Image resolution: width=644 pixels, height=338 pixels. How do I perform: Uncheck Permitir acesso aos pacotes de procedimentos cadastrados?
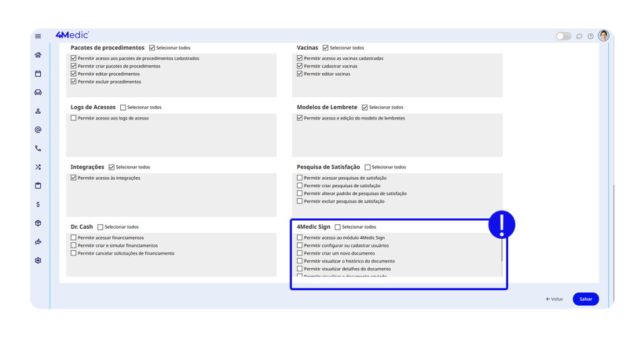click(74, 58)
